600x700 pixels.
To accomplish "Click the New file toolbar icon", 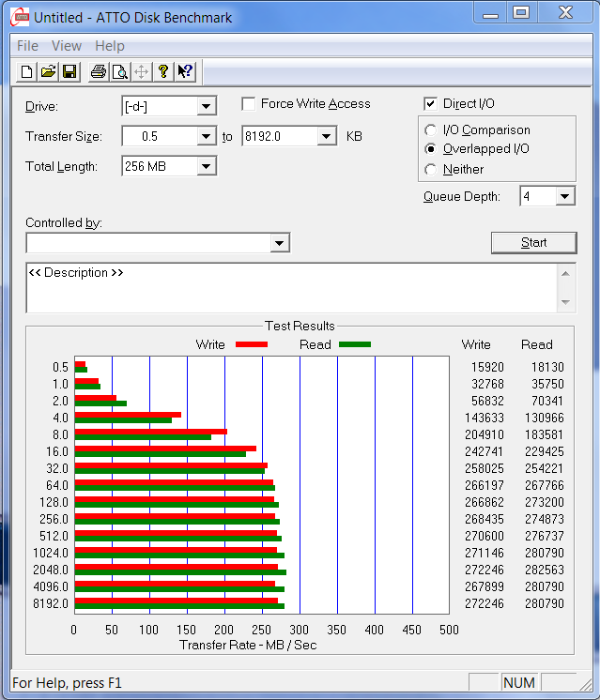I will tap(26, 71).
